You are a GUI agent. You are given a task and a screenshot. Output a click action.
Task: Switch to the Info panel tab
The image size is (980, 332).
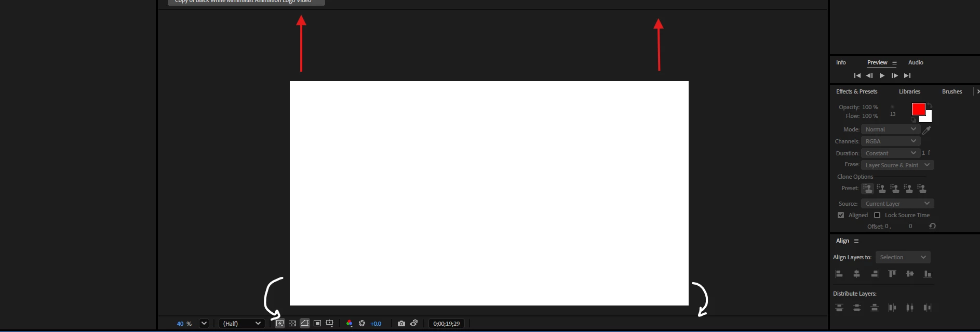[x=841, y=62]
